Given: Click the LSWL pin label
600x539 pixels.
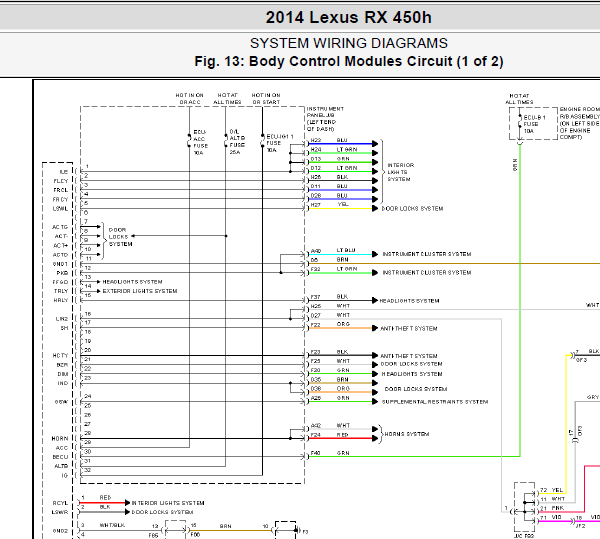Looking at the screenshot, I should pos(60,208).
